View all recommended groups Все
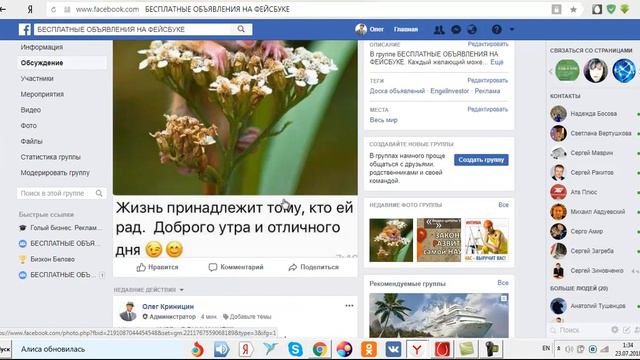The height and width of the screenshot is (360, 640). tap(503, 283)
